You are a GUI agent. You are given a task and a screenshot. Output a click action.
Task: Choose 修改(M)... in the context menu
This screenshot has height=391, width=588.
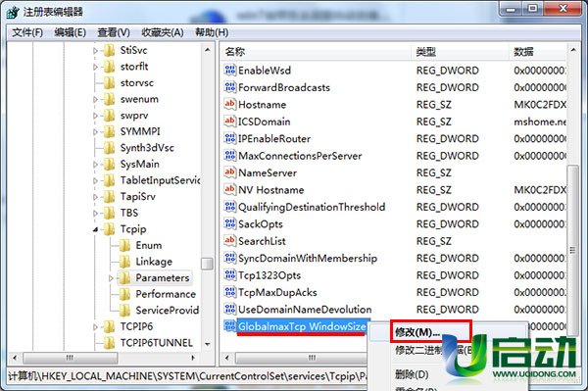click(417, 332)
